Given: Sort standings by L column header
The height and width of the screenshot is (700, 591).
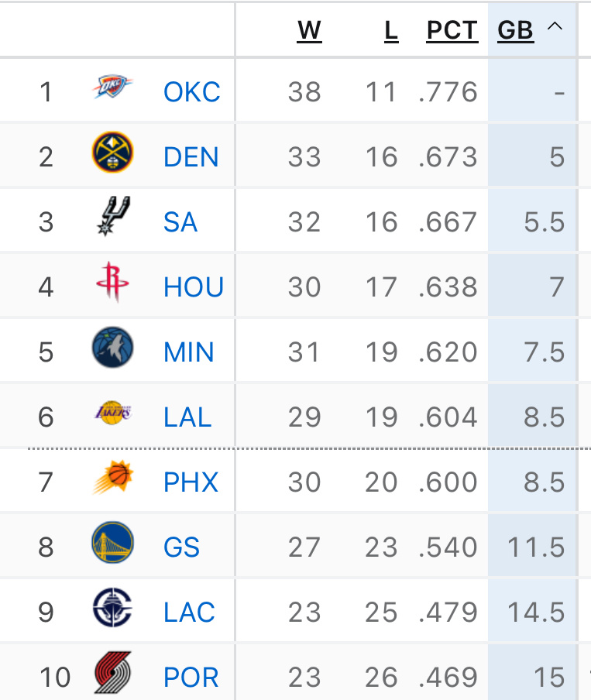Looking at the screenshot, I should tap(391, 30).
